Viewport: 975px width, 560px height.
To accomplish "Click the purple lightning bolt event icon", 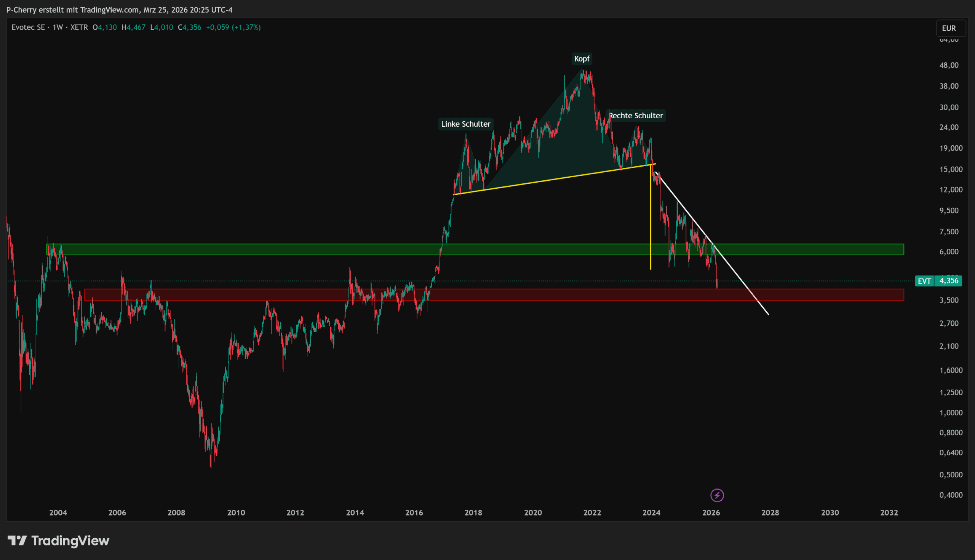I will click(717, 495).
